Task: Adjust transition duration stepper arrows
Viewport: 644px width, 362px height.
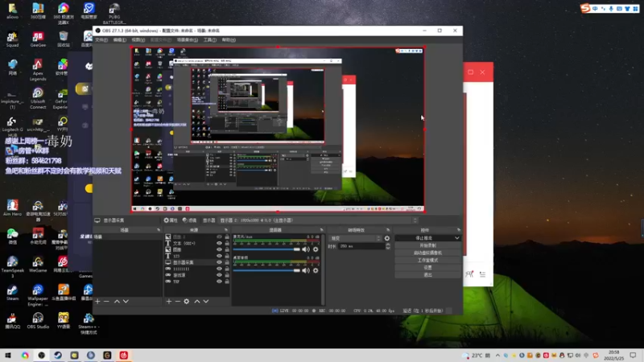Action: coord(388,246)
